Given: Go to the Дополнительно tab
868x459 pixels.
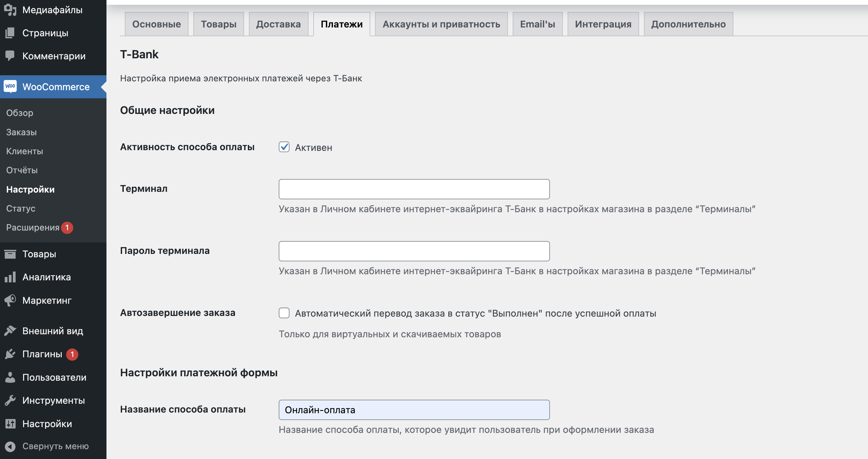Looking at the screenshot, I should (689, 24).
